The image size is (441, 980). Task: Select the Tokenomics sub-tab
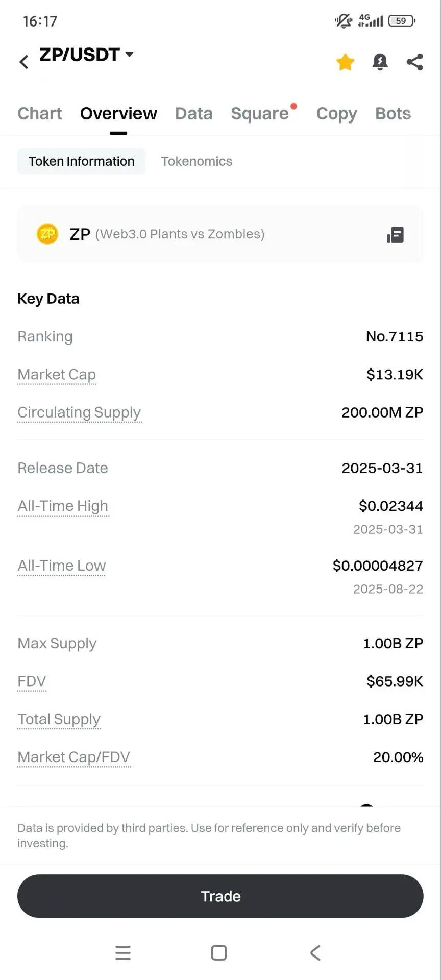pyautogui.click(x=197, y=161)
